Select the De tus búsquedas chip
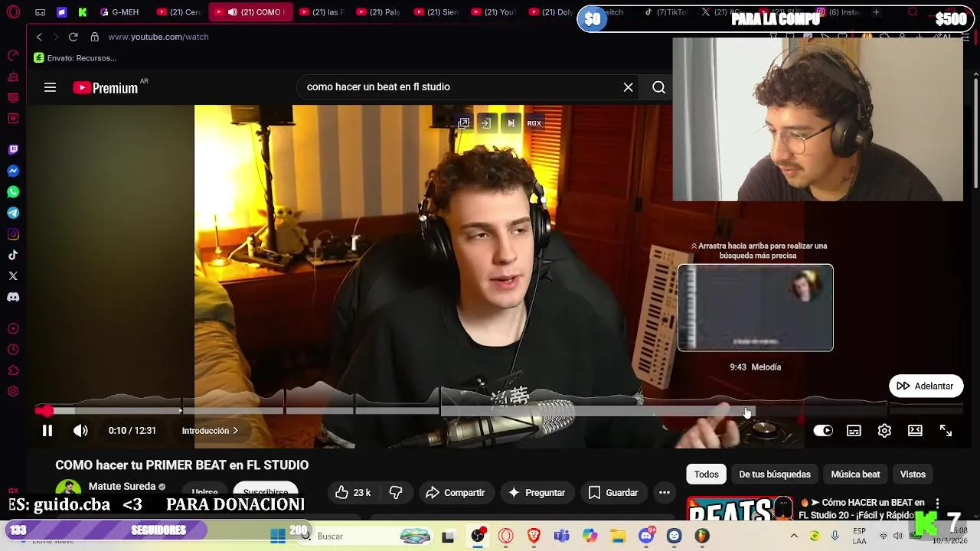 point(775,474)
